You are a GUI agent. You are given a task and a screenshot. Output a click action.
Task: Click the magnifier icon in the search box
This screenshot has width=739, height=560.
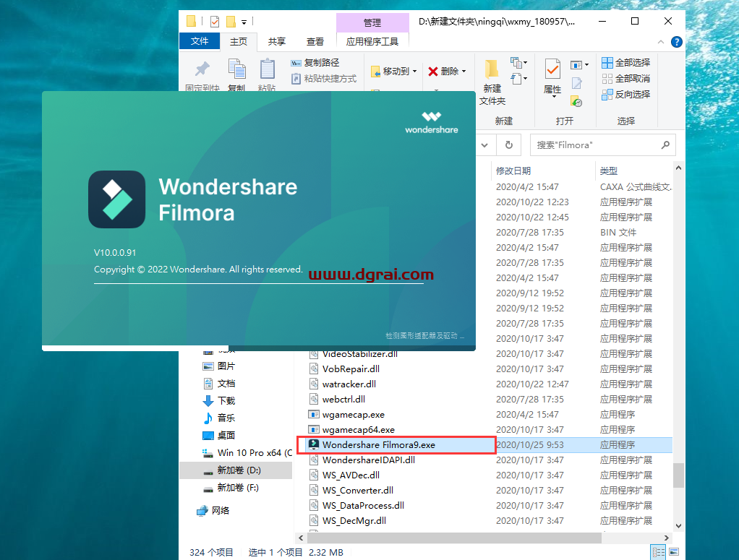(x=665, y=145)
